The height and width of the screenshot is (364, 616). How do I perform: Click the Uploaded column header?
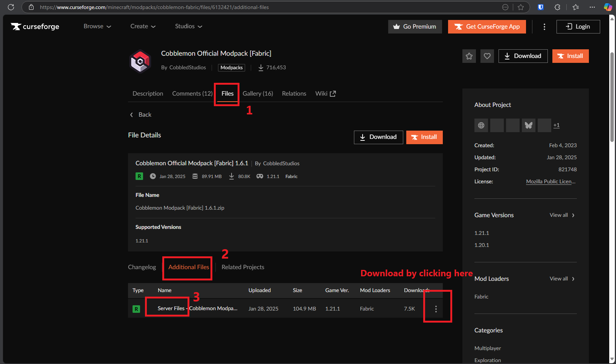point(259,291)
